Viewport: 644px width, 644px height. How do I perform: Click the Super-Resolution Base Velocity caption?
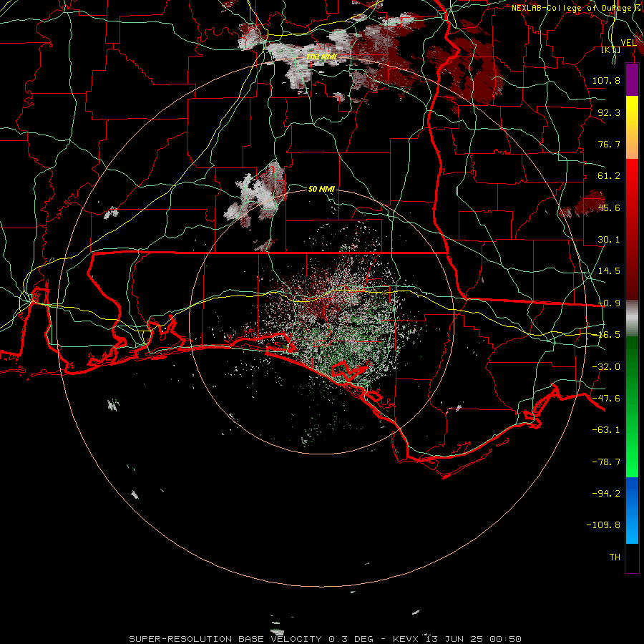326,639
